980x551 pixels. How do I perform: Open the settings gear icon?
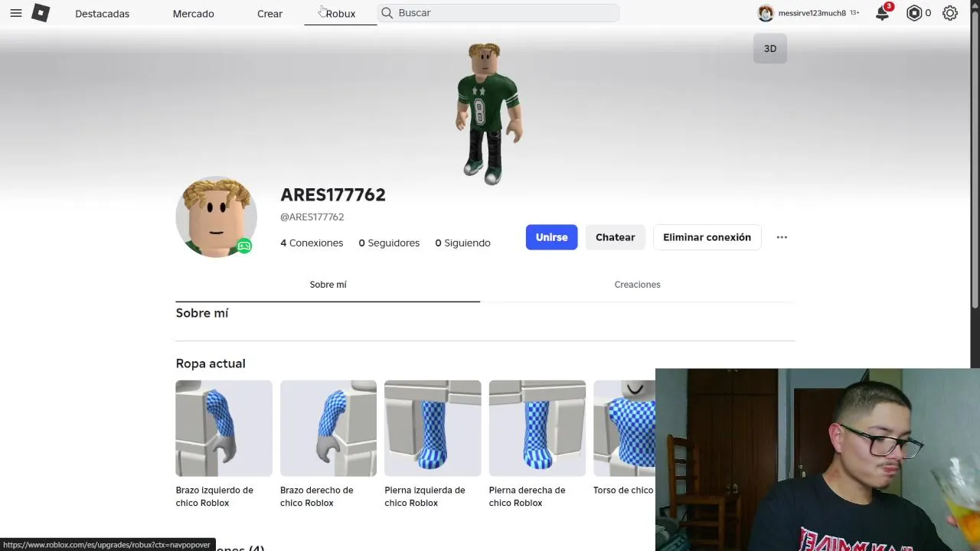coord(950,13)
